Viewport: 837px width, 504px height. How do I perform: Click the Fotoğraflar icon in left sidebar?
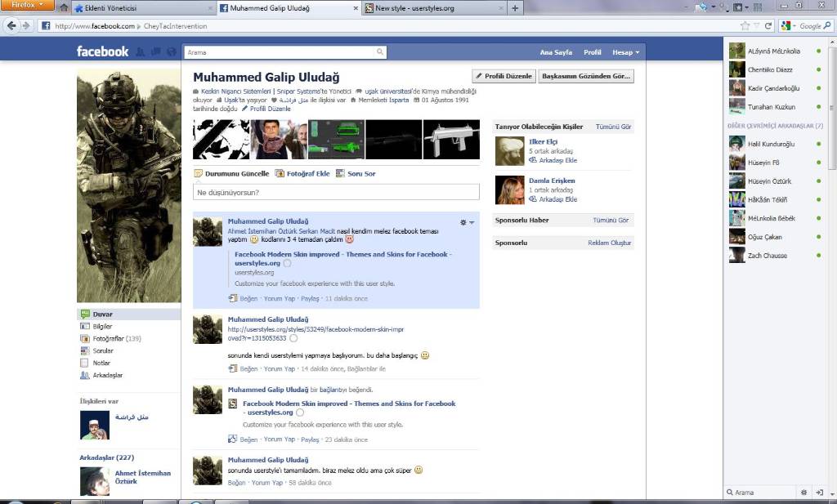(x=85, y=339)
